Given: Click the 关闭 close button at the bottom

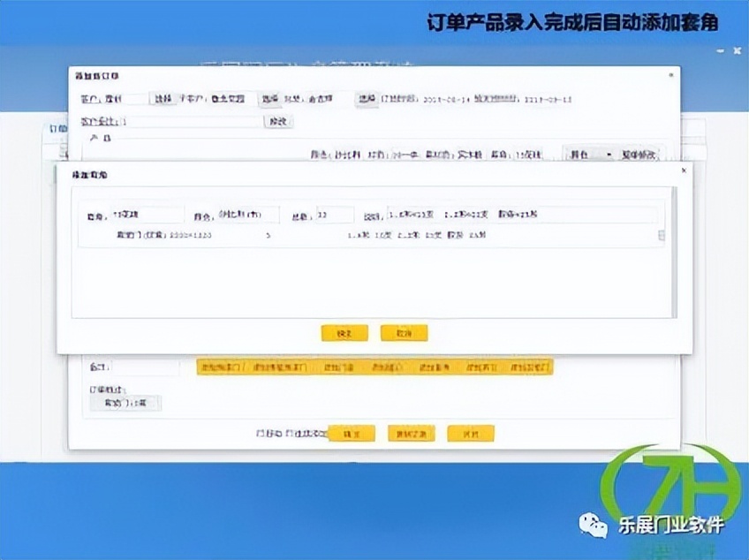Looking at the screenshot, I should point(471,434).
